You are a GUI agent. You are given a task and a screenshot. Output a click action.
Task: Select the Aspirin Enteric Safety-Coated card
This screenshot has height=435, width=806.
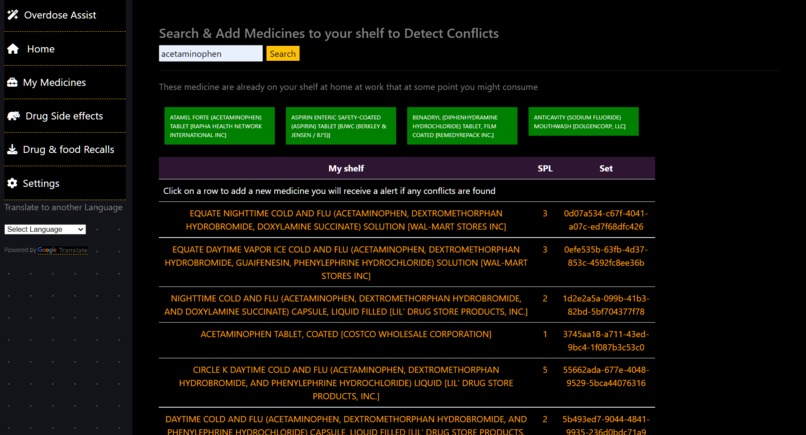(x=341, y=126)
